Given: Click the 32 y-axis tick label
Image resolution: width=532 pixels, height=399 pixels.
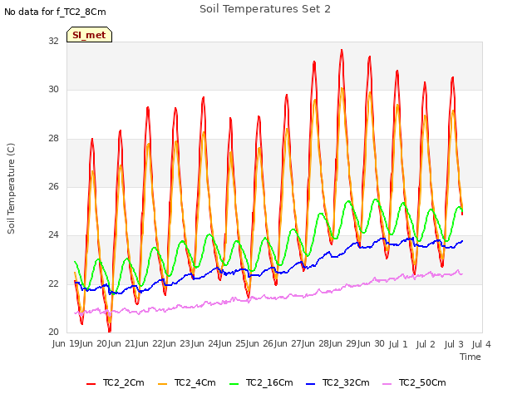Looking at the screenshot, I should coord(53,41).
